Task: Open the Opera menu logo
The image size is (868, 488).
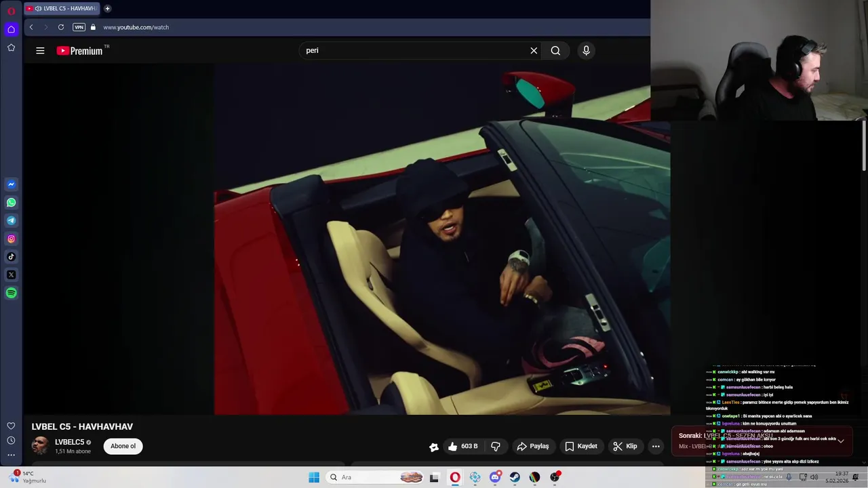Action: click(x=11, y=11)
